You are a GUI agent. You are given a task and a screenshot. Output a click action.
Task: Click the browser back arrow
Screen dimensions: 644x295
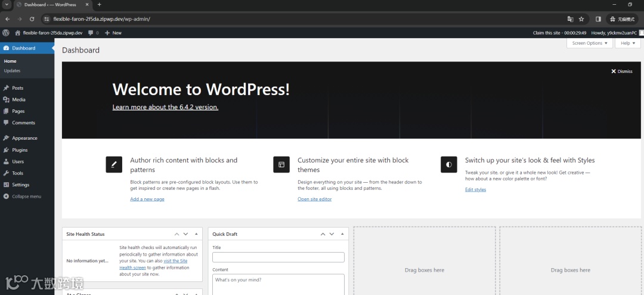pos(7,19)
